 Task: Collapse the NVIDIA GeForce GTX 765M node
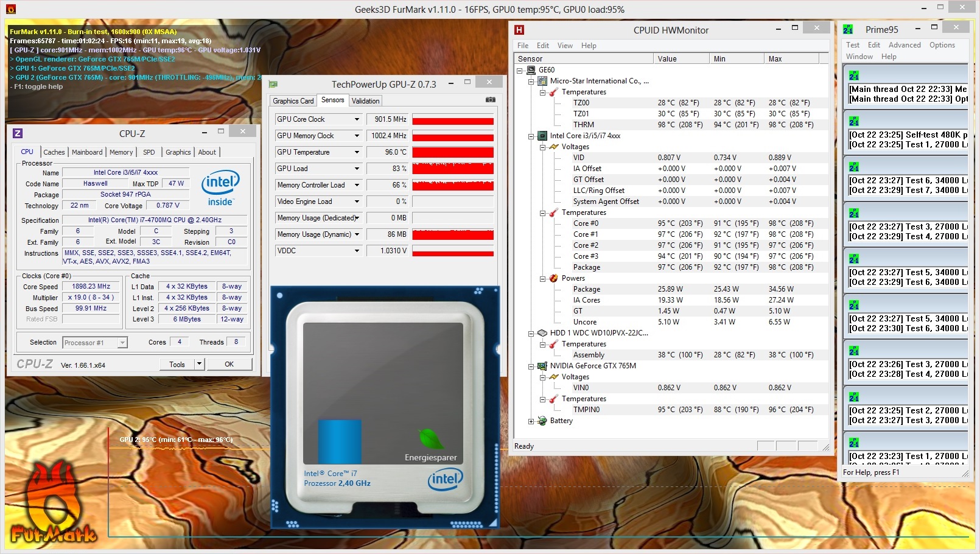click(x=531, y=366)
